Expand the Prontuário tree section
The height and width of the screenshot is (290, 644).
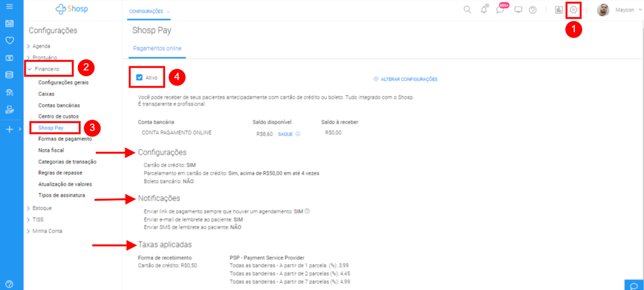tap(42, 57)
